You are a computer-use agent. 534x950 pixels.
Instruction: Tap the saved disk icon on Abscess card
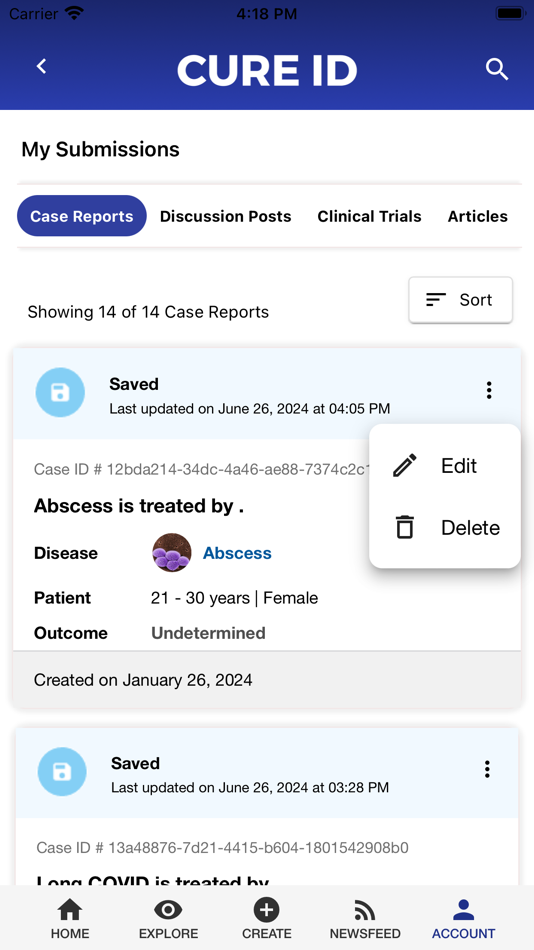pyautogui.click(x=60, y=392)
